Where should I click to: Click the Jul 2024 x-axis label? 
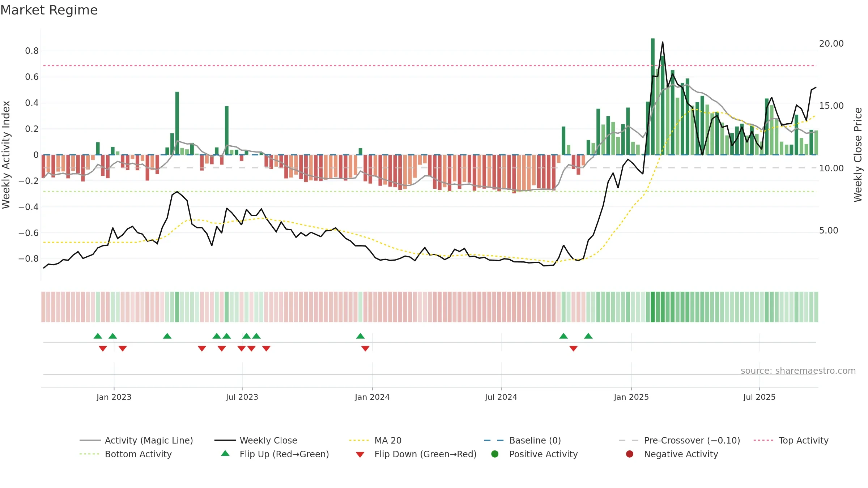[501, 397]
